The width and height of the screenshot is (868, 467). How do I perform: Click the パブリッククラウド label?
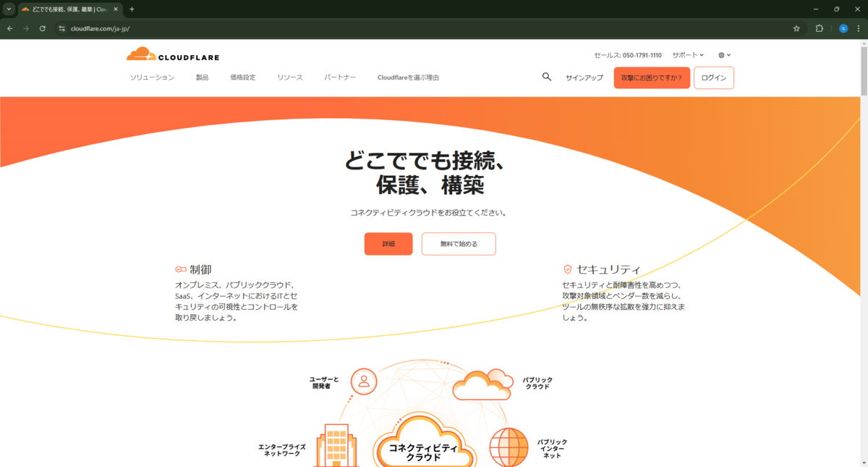[x=537, y=382]
